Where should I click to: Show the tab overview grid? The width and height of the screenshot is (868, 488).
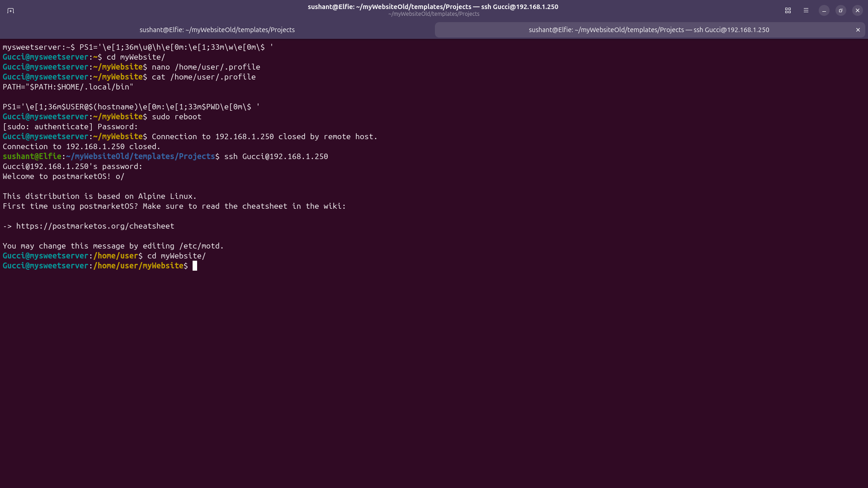pyautogui.click(x=788, y=10)
